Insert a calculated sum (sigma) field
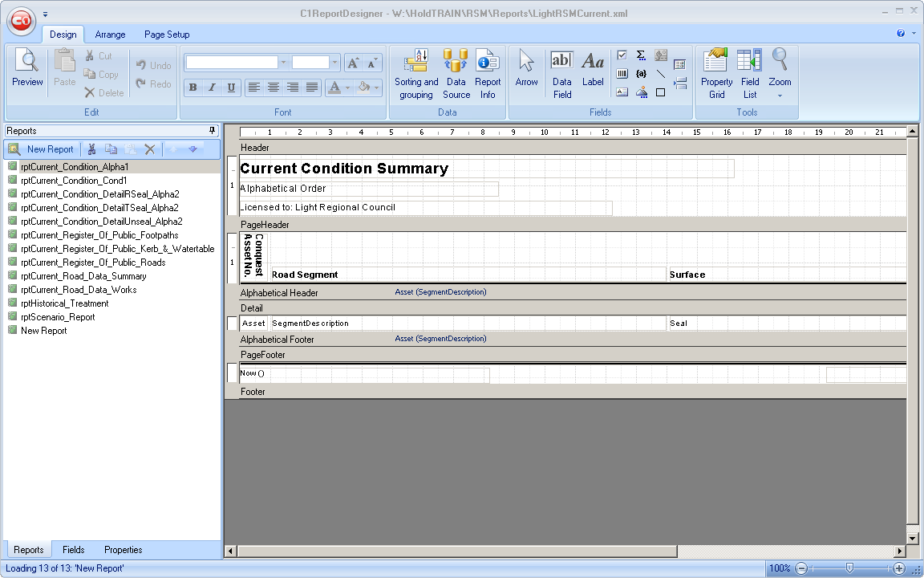 point(641,55)
